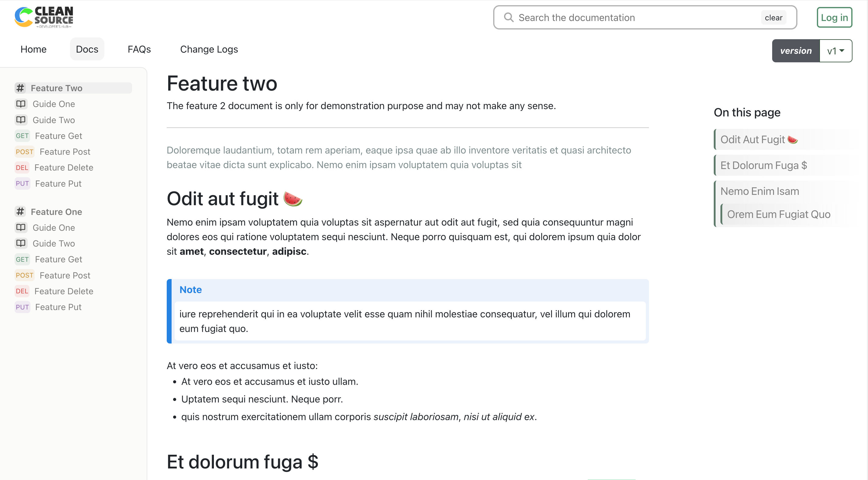This screenshot has height=480, width=868.
Task: Click GET badge under Feature Two
Action: pyautogui.click(x=22, y=136)
